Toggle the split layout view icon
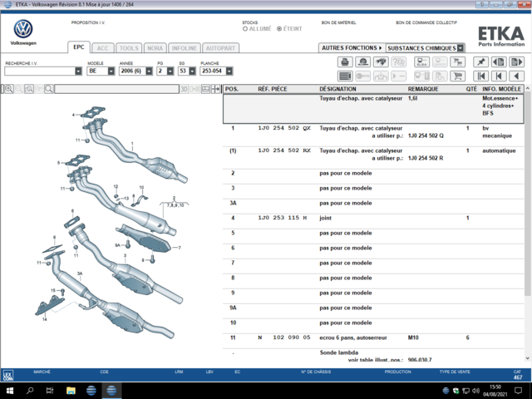 (x=205, y=89)
